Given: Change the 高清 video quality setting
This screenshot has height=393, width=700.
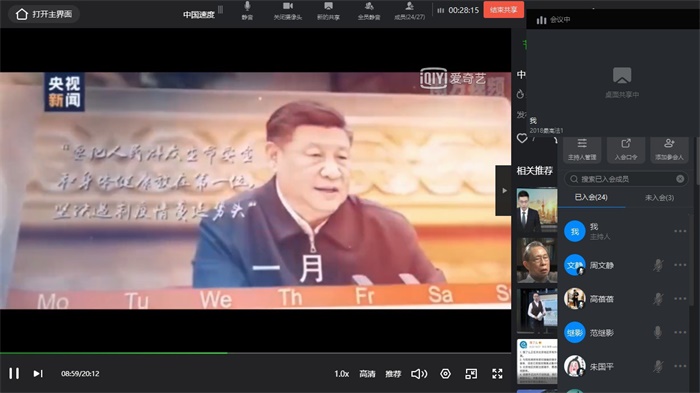Looking at the screenshot, I should 367,374.
